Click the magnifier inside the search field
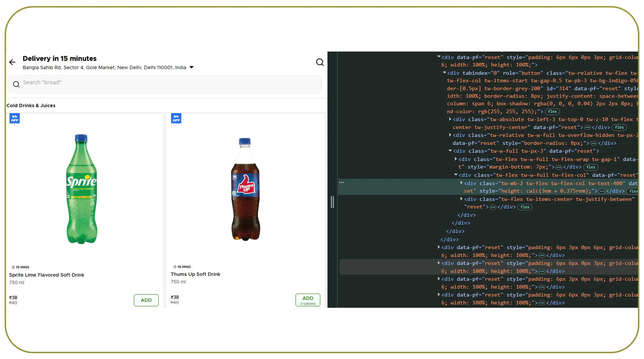Image resolution: width=644 pixels, height=359 pixels. 16,84
